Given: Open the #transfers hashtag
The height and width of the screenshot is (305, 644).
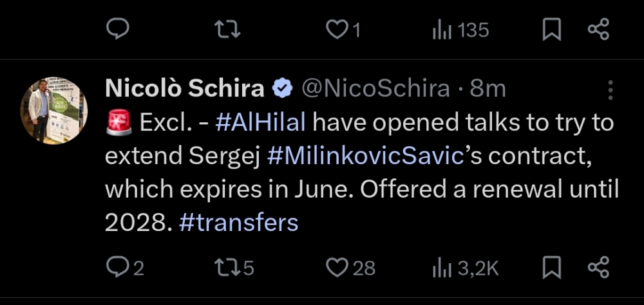Looking at the screenshot, I should 238,223.
